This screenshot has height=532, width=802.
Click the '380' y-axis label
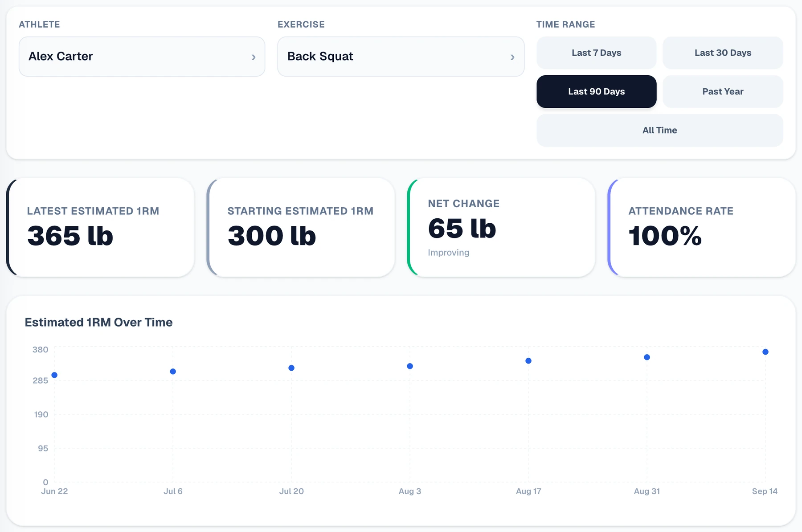click(x=40, y=350)
